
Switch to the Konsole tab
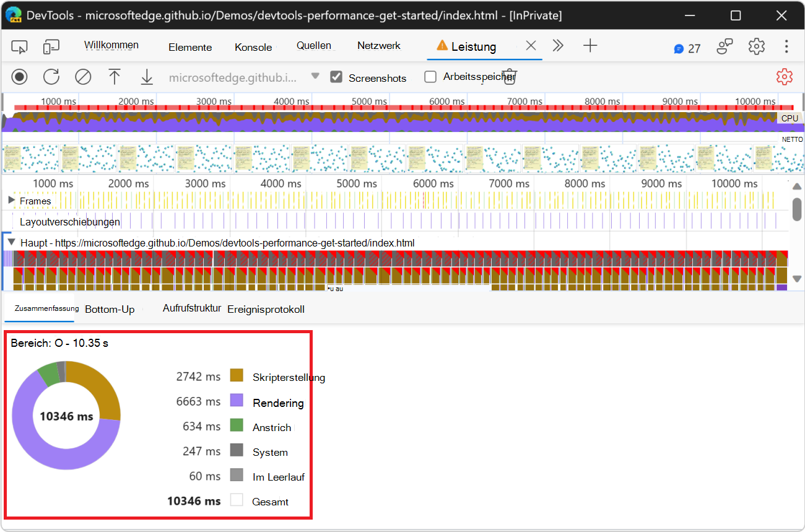pyautogui.click(x=253, y=48)
